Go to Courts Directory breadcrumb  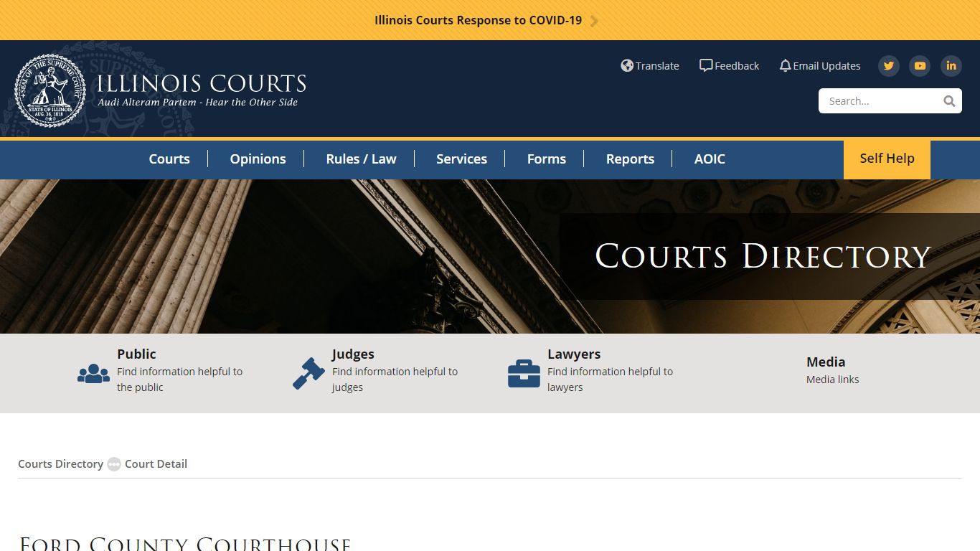coord(60,464)
